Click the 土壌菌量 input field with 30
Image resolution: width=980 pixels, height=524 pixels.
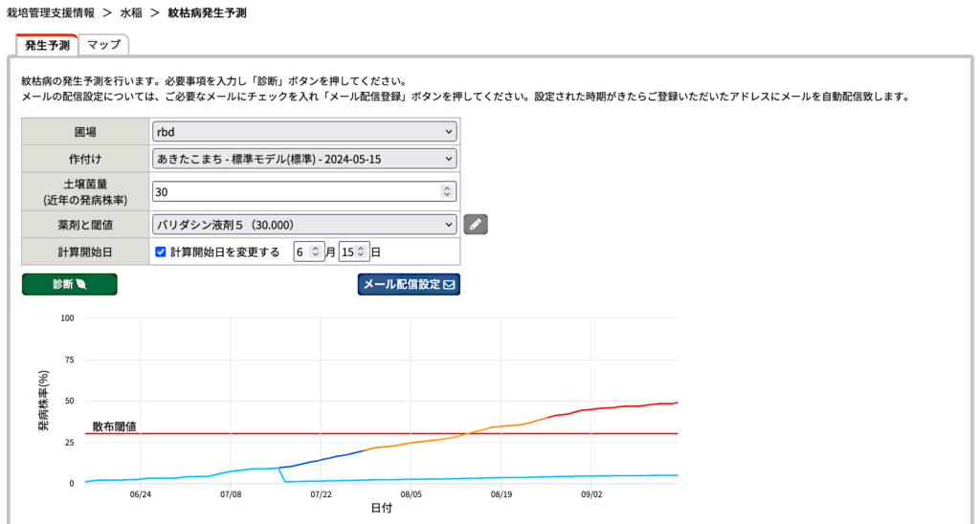[x=295, y=191]
